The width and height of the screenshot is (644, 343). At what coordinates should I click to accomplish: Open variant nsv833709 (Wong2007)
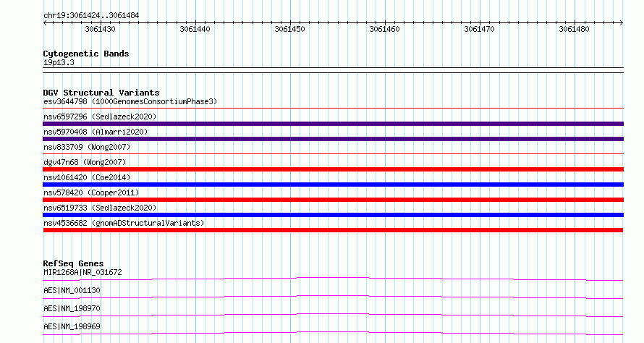coord(87,147)
